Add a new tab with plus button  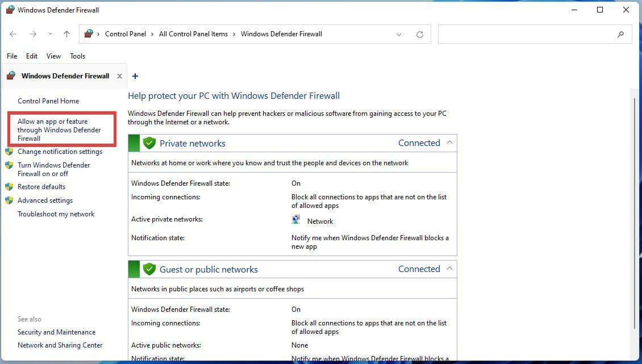pos(135,76)
